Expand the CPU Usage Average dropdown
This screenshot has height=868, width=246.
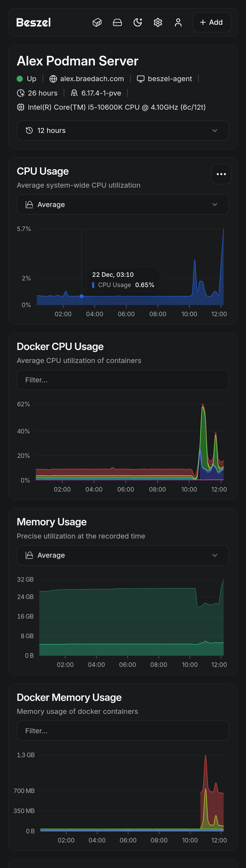[123, 205]
